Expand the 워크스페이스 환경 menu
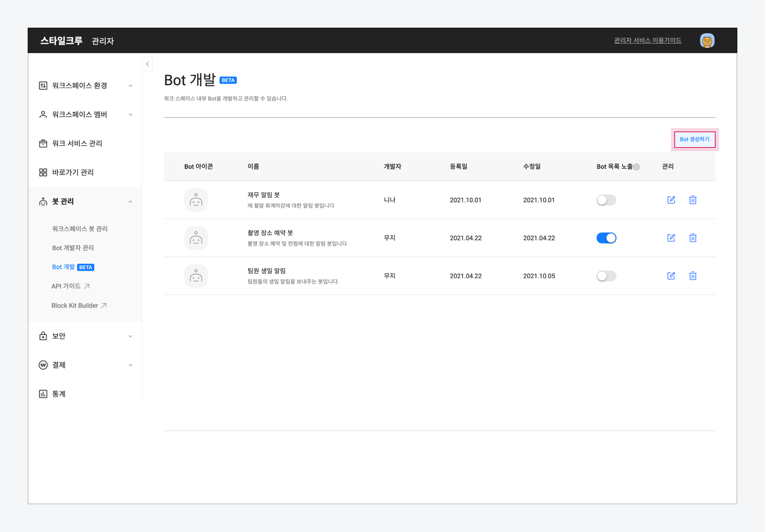 click(x=86, y=86)
